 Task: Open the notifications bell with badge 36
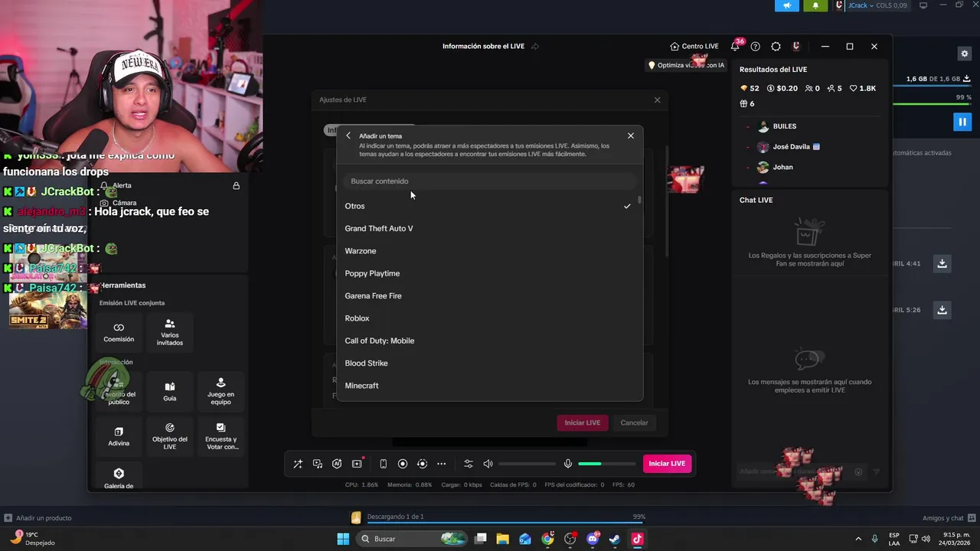coord(735,46)
